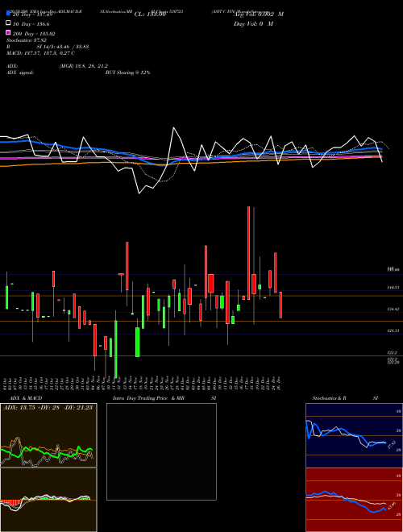Click the 149.33 price axis label
The image size is (403, 532).
(393, 288)
